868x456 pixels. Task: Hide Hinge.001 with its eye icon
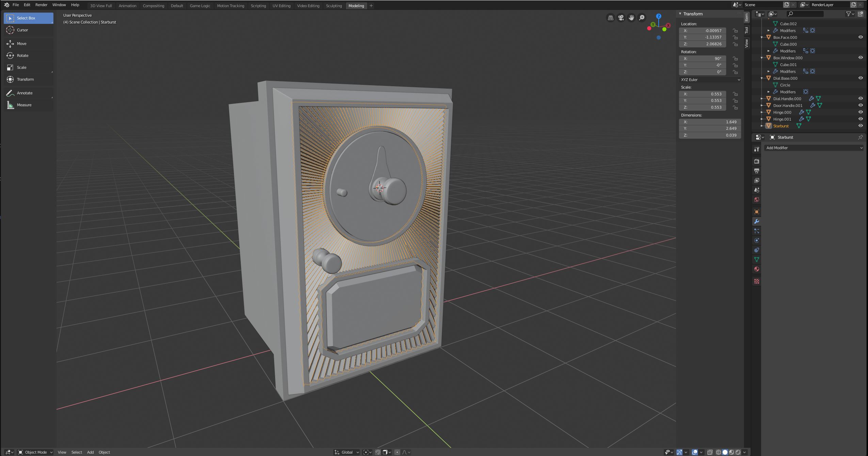coord(860,119)
